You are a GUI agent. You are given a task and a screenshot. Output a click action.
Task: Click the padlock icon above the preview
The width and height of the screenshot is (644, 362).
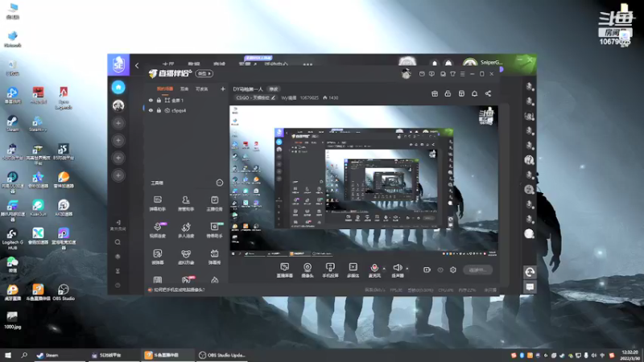(x=448, y=93)
